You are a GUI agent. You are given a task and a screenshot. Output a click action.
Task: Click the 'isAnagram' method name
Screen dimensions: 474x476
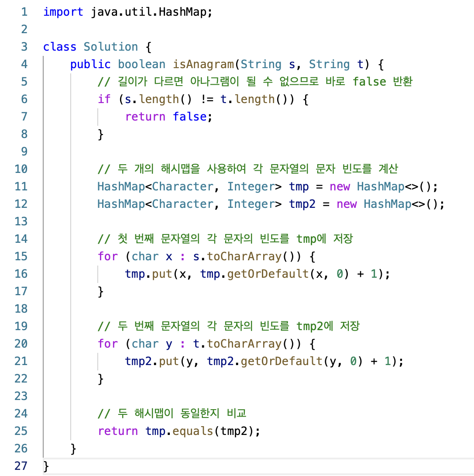point(203,64)
